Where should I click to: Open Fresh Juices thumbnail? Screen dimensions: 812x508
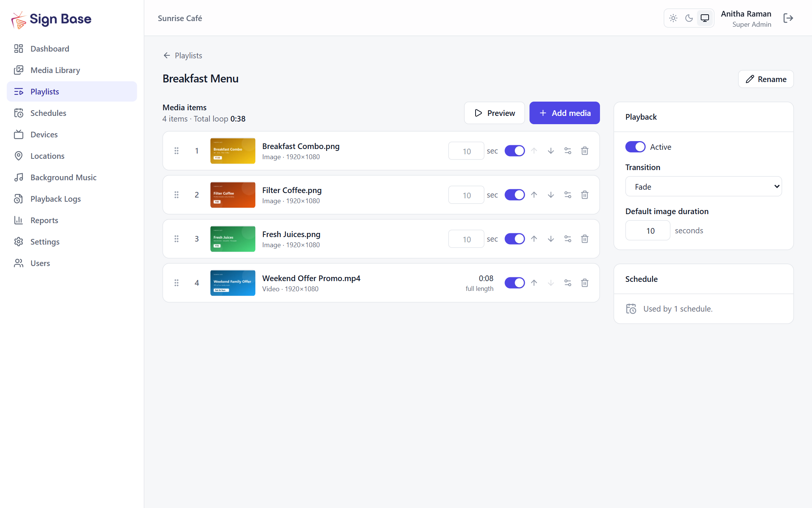(233, 239)
